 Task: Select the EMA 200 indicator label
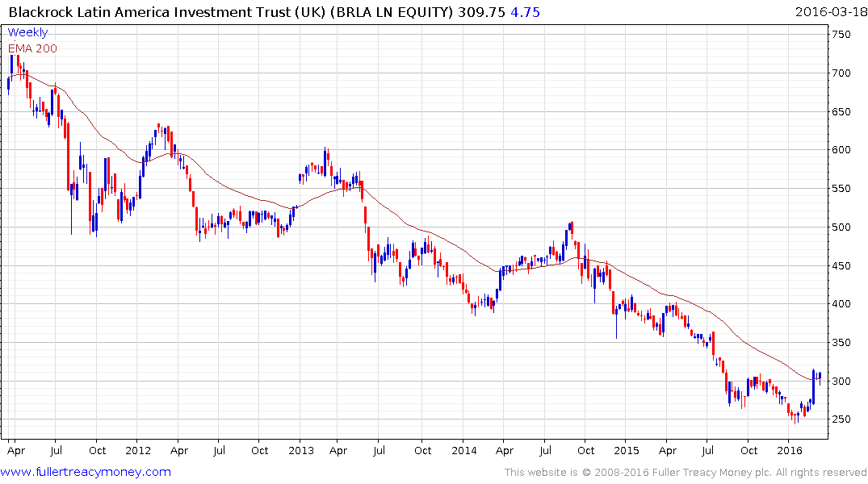point(32,48)
